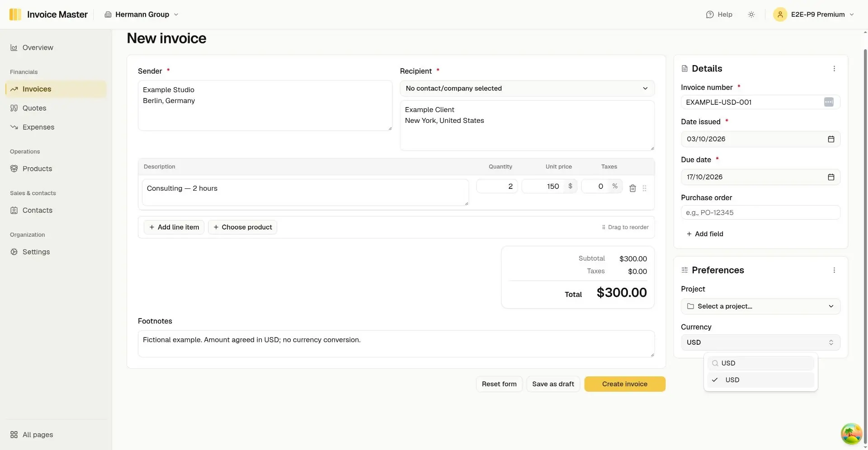Image resolution: width=868 pixels, height=450 pixels.
Task: Click the Quantity field showing 2
Action: (x=497, y=186)
